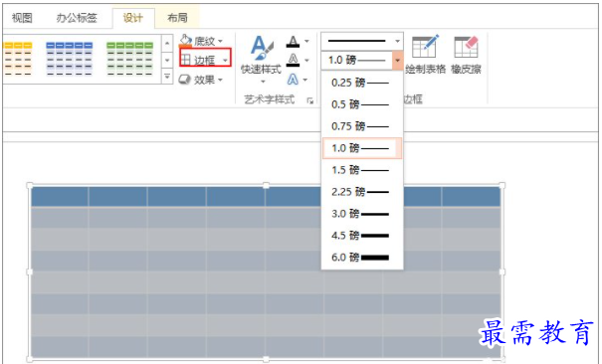Choose 2.25 磅 line weight
602x364 pixels.
click(x=362, y=192)
